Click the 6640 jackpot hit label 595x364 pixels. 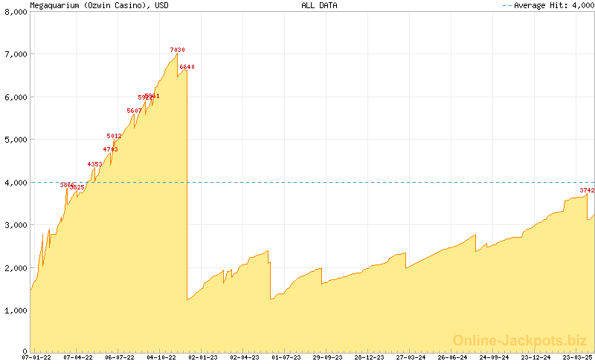(x=187, y=68)
